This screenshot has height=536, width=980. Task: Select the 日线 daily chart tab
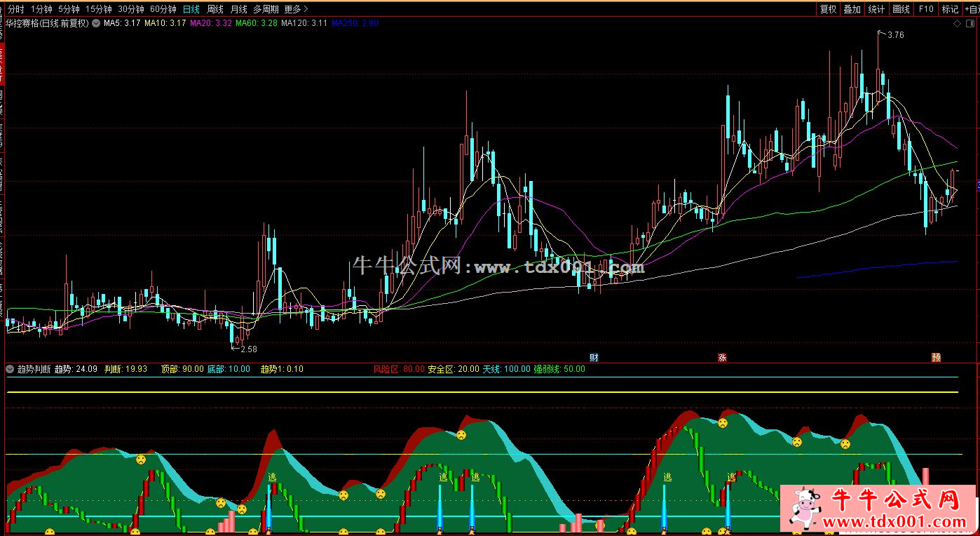pyautogui.click(x=190, y=9)
